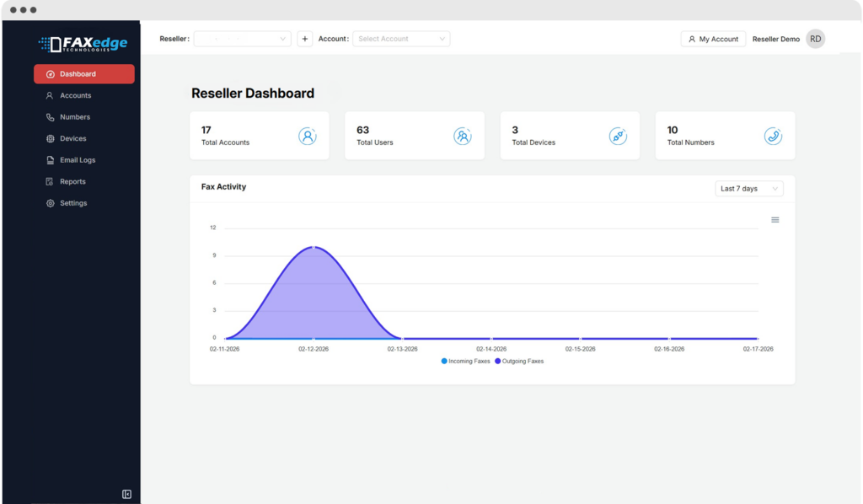
Task: Click the RD profile avatar
Action: pyautogui.click(x=815, y=39)
